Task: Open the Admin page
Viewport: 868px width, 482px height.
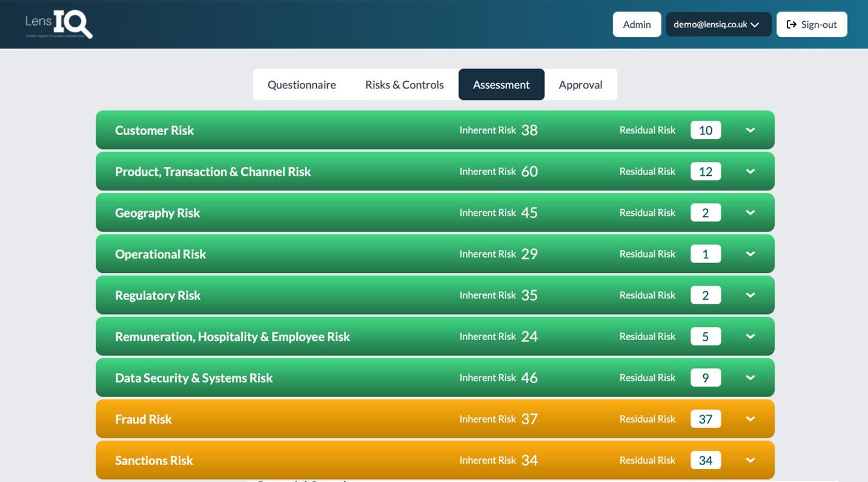Action: (x=637, y=24)
